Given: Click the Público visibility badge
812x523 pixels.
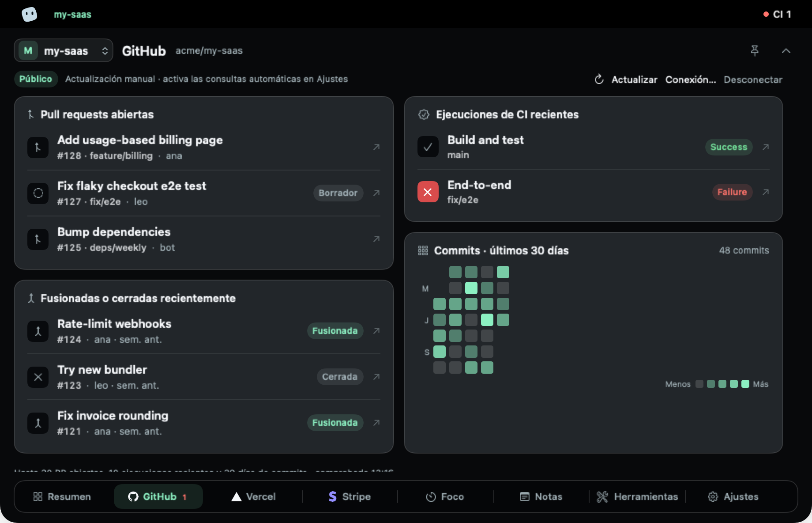Looking at the screenshot, I should [36, 79].
